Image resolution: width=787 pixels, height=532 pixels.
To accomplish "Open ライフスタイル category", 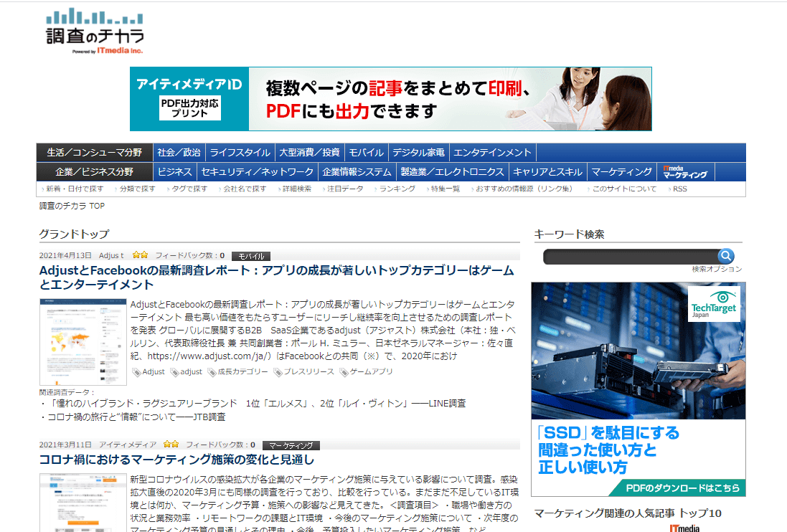I will point(240,153).
